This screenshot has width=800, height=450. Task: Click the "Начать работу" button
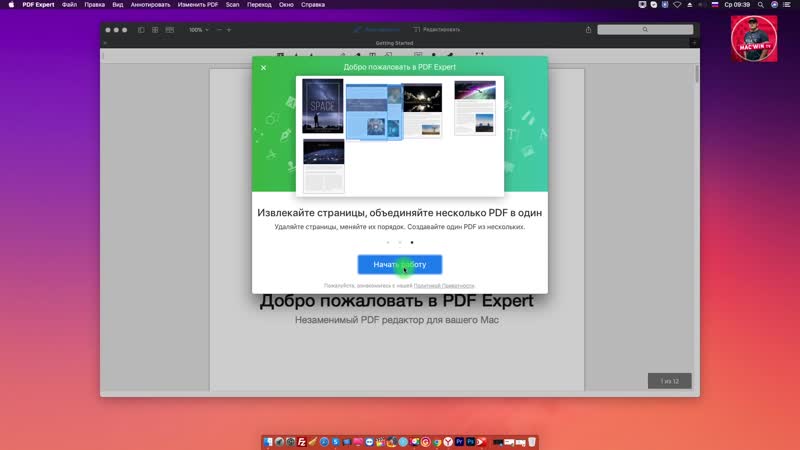tap(399, 264)
